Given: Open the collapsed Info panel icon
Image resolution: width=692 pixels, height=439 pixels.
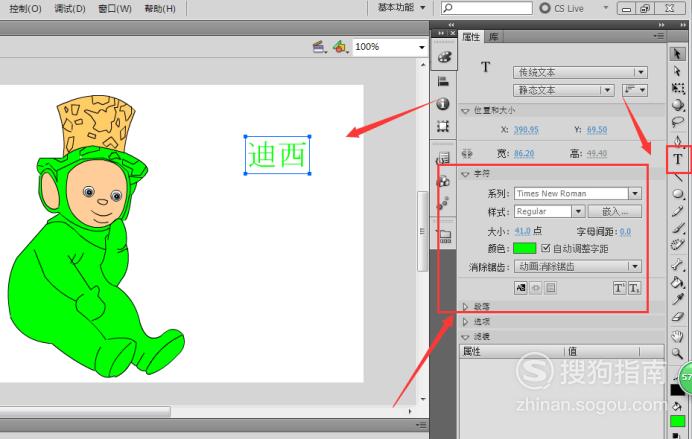Looking at the screenshot, I should pyautogui.click(x=443, y=104).
